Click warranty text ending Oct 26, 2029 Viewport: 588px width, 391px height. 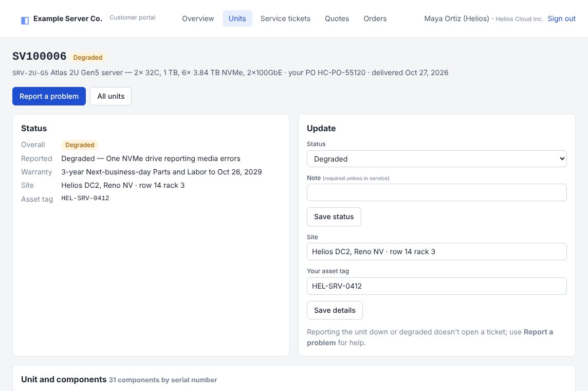coord(161,172)
